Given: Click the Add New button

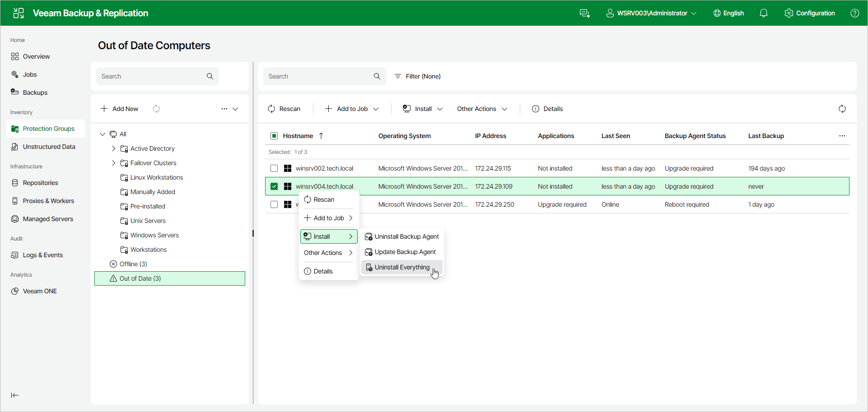Looking at the screenshot, I should [120, 109].
